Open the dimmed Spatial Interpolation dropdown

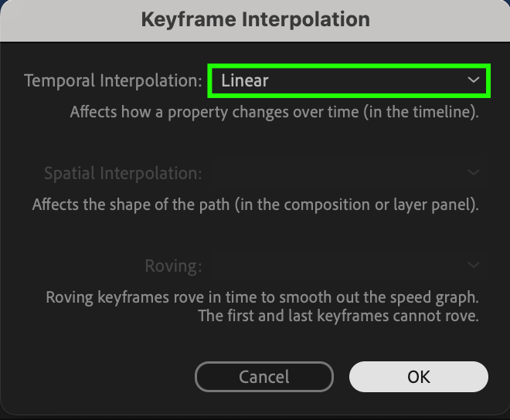tap(348, 173)
